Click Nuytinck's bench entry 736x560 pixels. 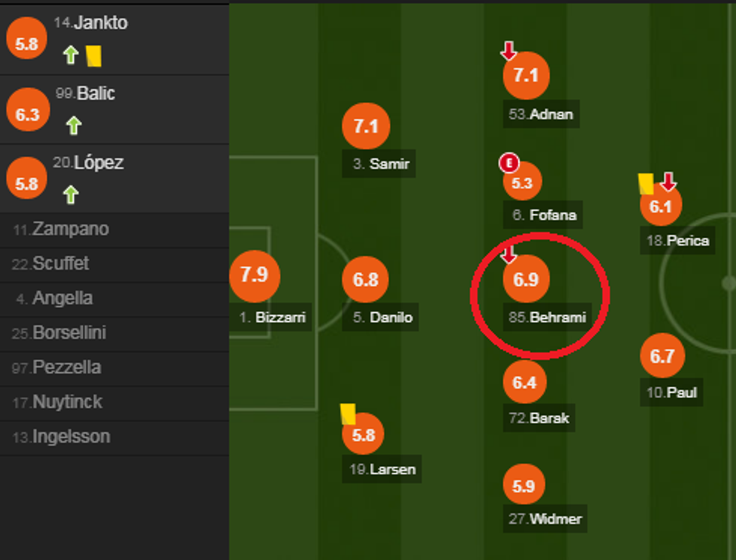click(x=67, y=402)
